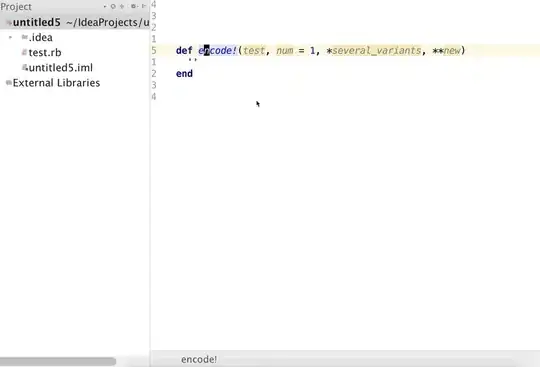Viewport: 540px width, 367px height.
Task: Click the num parameter name
Action: pos(284,51)
